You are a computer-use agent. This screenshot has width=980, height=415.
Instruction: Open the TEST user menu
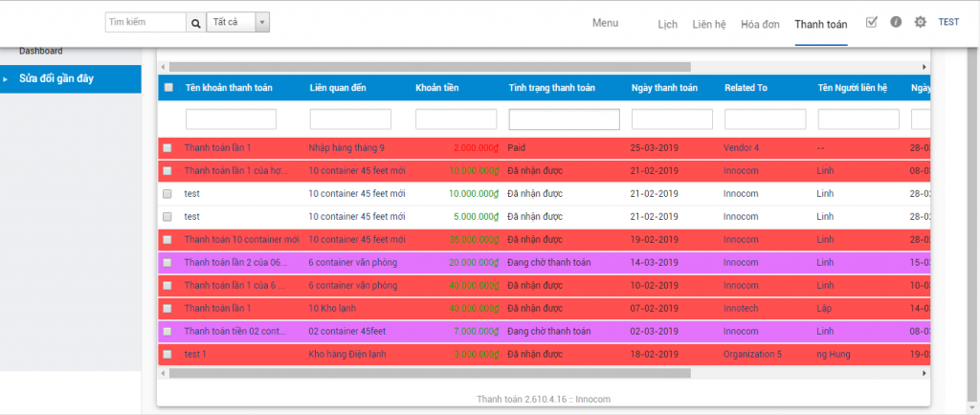[x=948, y=22]
